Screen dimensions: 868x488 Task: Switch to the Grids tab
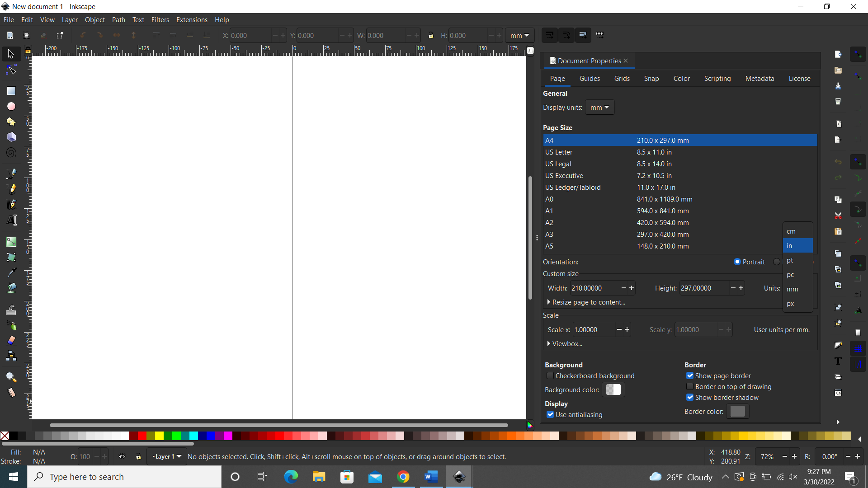(622, 78)
